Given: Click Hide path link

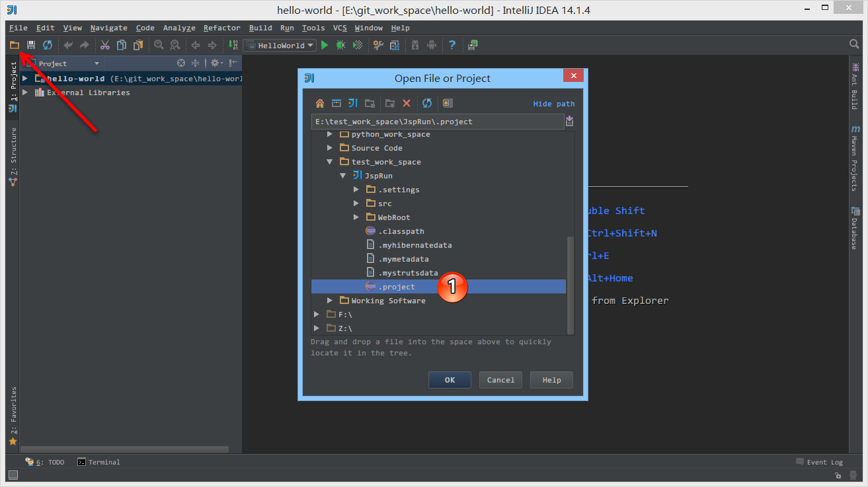Looking at the screenshot, I should click(554, 104).
